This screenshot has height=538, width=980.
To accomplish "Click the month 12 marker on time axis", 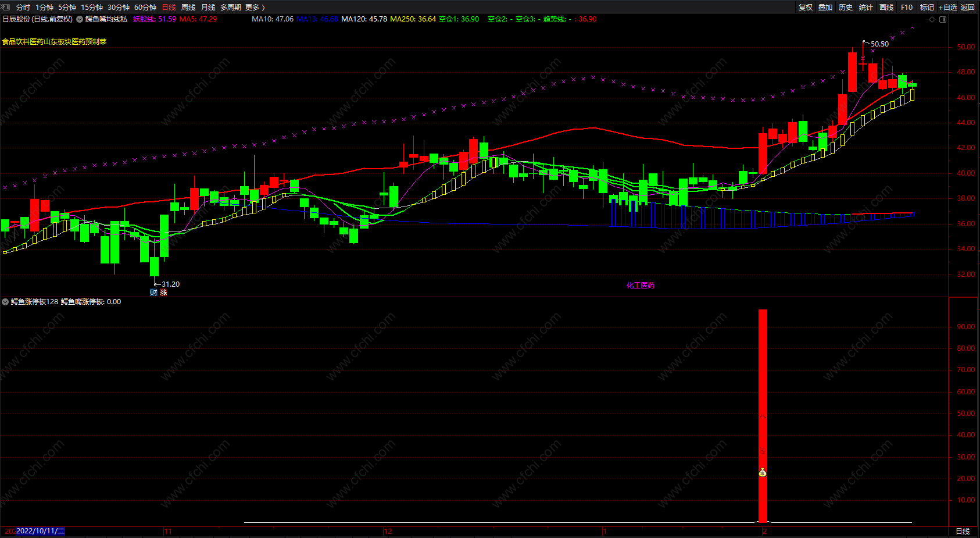I will (x=388, y=531).
